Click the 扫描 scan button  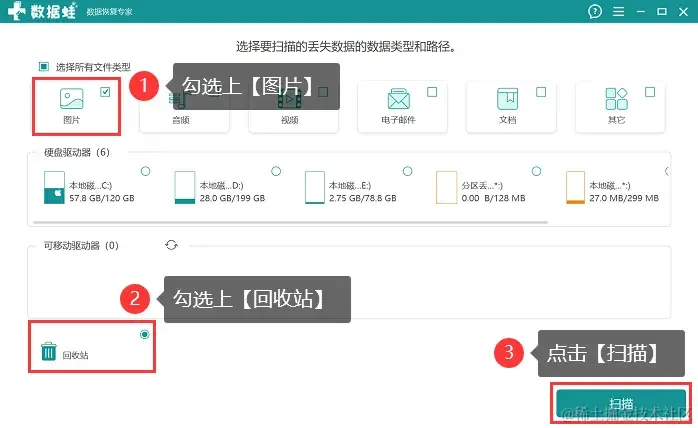pyautogui.click(x=621, y=403)
